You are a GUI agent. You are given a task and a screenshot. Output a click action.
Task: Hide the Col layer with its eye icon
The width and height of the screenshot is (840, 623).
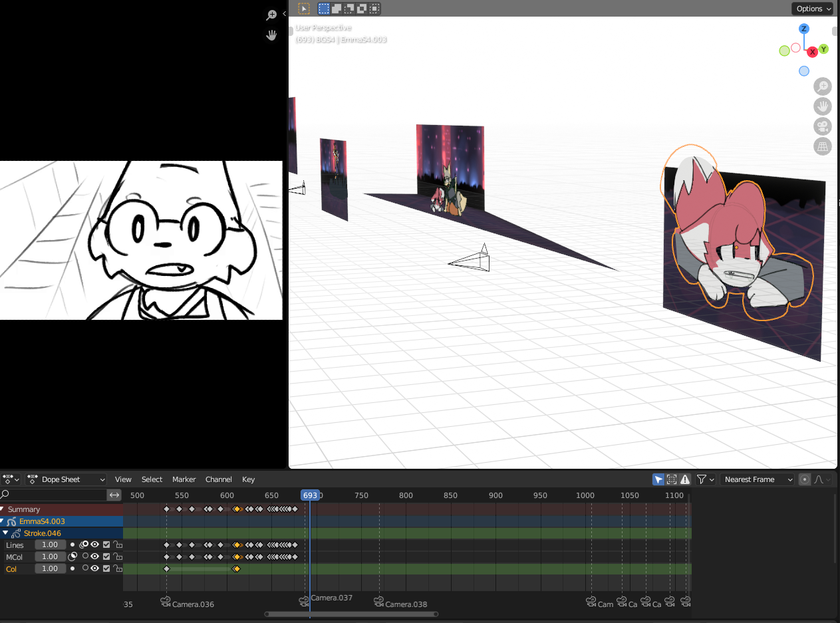pyautogui.click(x=95, y=568)
